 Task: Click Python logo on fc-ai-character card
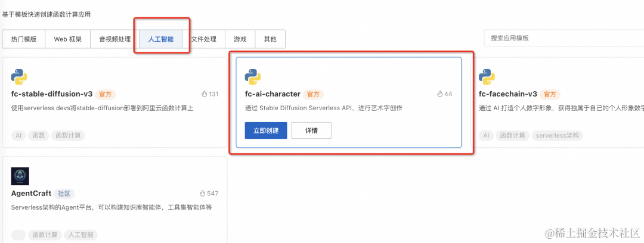point(253,77)
